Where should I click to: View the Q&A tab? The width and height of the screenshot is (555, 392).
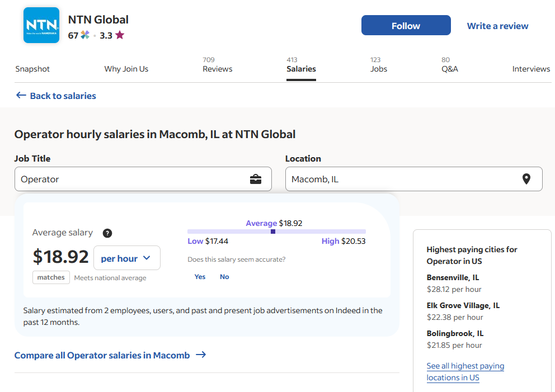coord(449,65)
